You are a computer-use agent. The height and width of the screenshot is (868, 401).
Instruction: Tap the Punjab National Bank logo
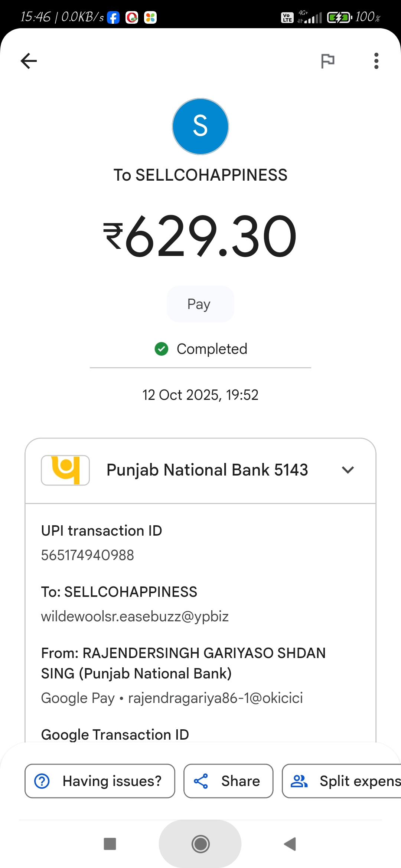click(65, 470)
